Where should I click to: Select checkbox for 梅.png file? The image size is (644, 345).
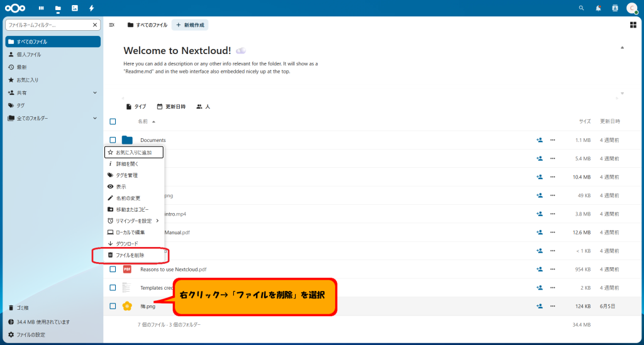click(113, 307)
